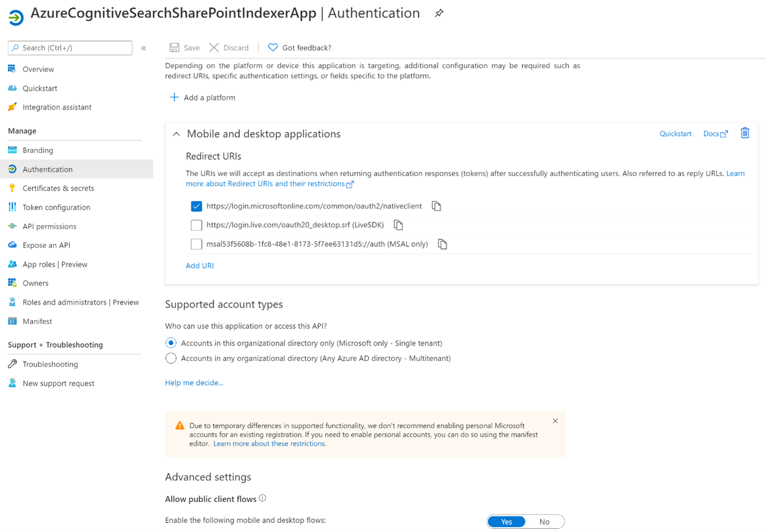Delete the Mobile and desktop platform
The image size is (766, 532).
click(745, 133)
